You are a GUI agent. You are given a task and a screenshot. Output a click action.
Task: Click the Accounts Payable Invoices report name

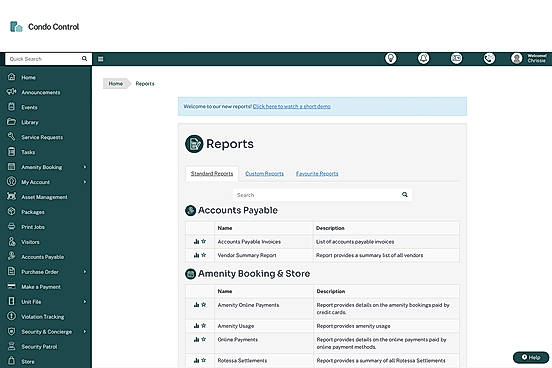pyautogui.click(x=249, y=242)
